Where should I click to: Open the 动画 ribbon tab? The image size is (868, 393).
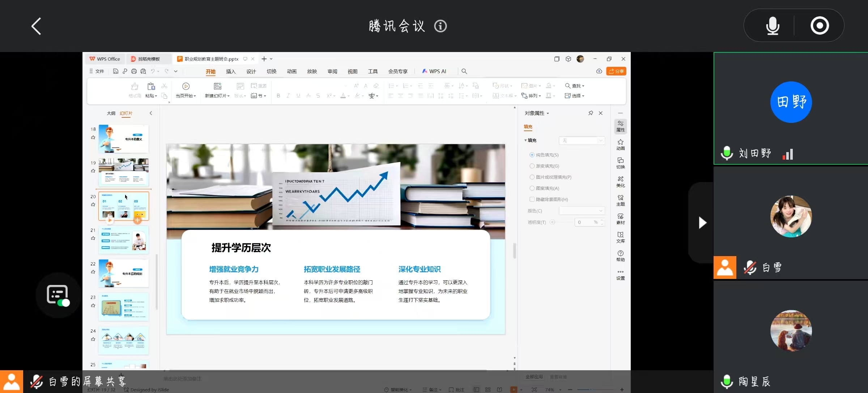(x=292, y=72)
